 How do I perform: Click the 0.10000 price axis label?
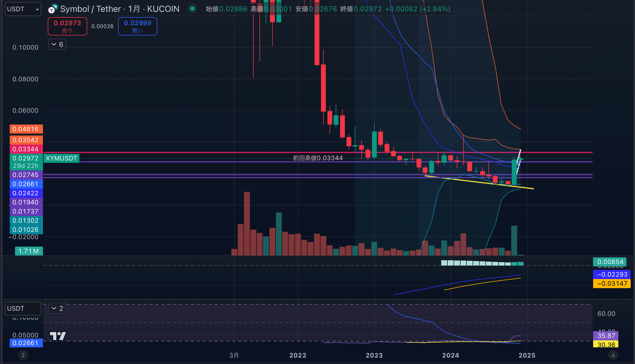click(x=25, y=47)
